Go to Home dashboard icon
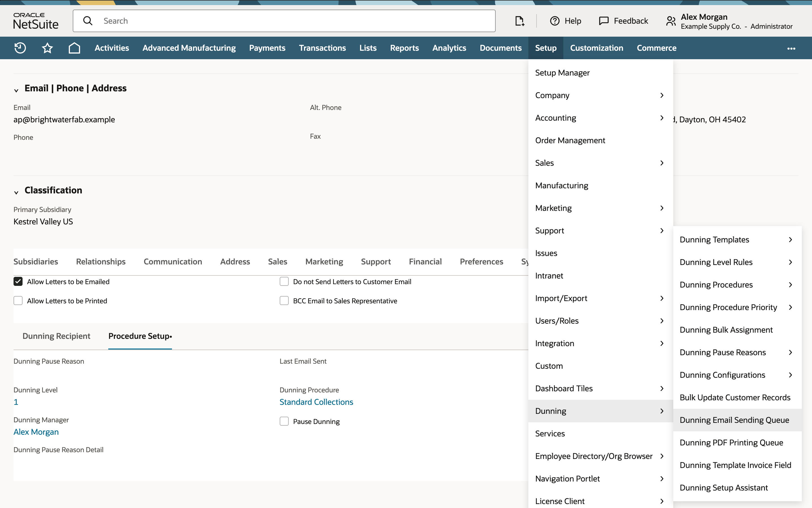The width and height of the screenshot is (812, 508). (x=74, y=48)
